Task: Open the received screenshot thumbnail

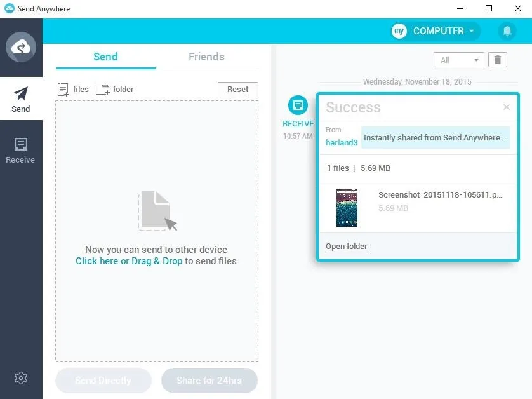Action: click(x=347, y=208)
